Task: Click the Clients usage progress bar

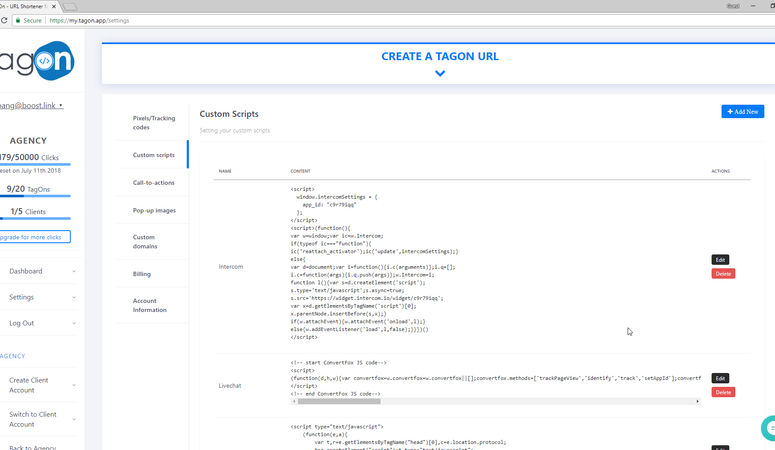Action: pyautogui.click(x=35, y=218)
